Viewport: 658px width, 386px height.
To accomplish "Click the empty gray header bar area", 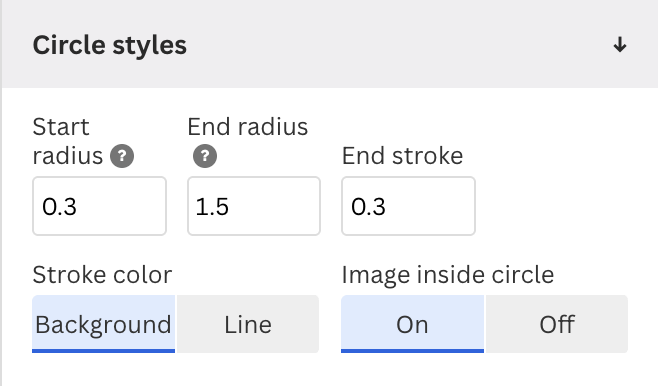I will tap(399, 44).
